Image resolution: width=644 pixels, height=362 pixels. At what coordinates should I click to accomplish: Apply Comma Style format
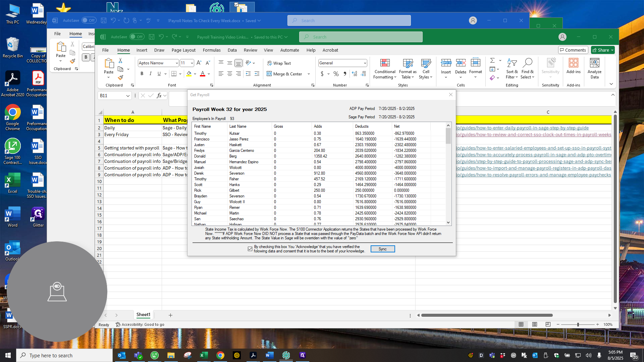click(x=345, y=74)
